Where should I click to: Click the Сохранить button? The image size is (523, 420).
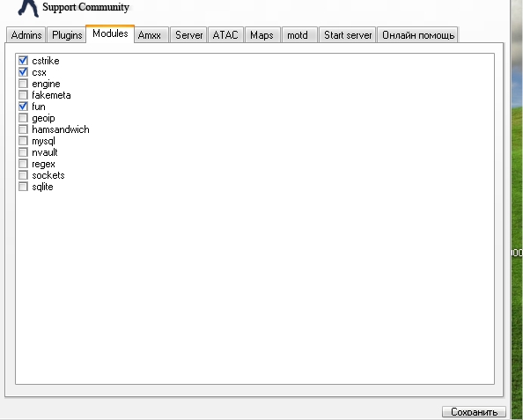click(x=474, y=412)
